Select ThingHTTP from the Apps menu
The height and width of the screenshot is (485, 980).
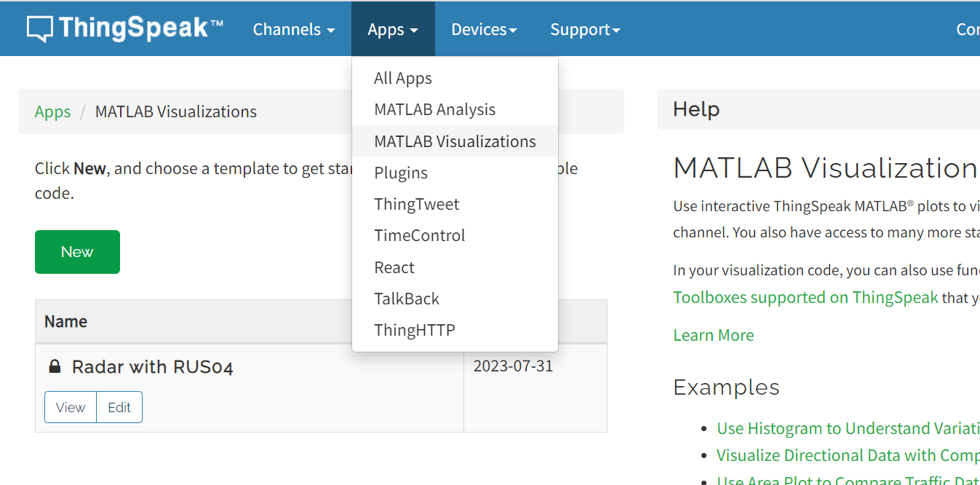[x=455, y=330]
